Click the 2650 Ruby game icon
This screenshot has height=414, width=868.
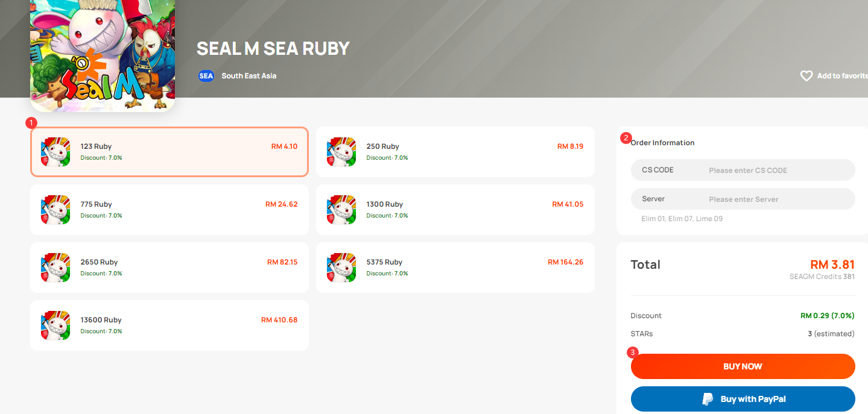coord(55,268)
